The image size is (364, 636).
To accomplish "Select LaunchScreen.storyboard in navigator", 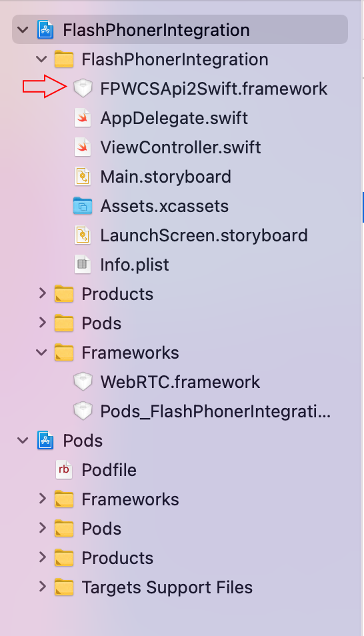I will [x=204, y=235].
